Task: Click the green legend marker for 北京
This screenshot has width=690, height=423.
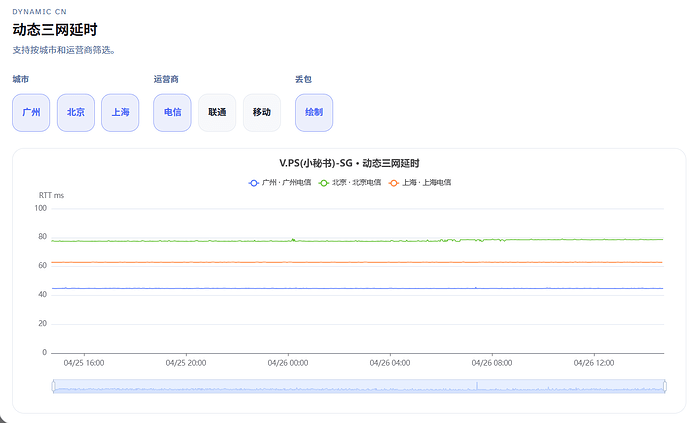Action: [x=324, y=183]
